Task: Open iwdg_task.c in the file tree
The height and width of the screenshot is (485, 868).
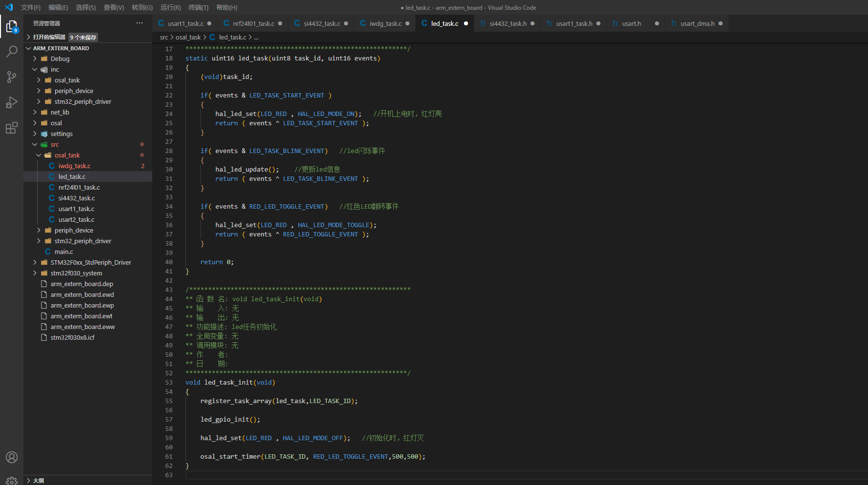Action: point(74,166)
